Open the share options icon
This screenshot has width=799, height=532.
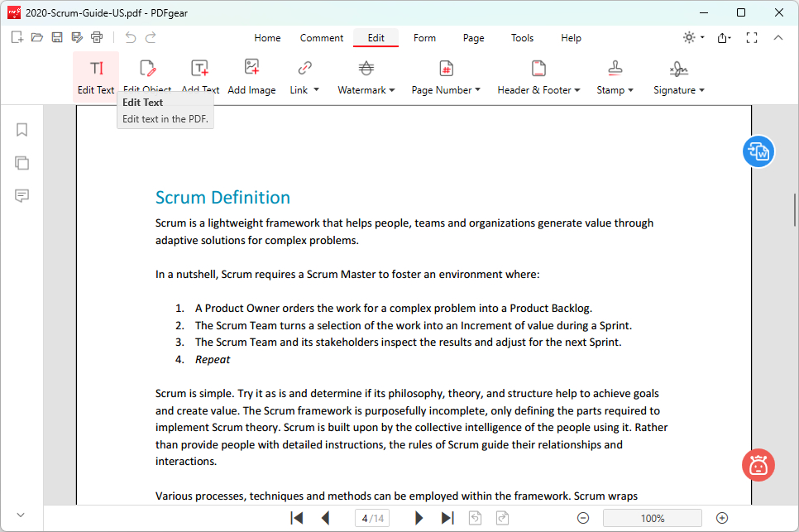coord(724,38)
